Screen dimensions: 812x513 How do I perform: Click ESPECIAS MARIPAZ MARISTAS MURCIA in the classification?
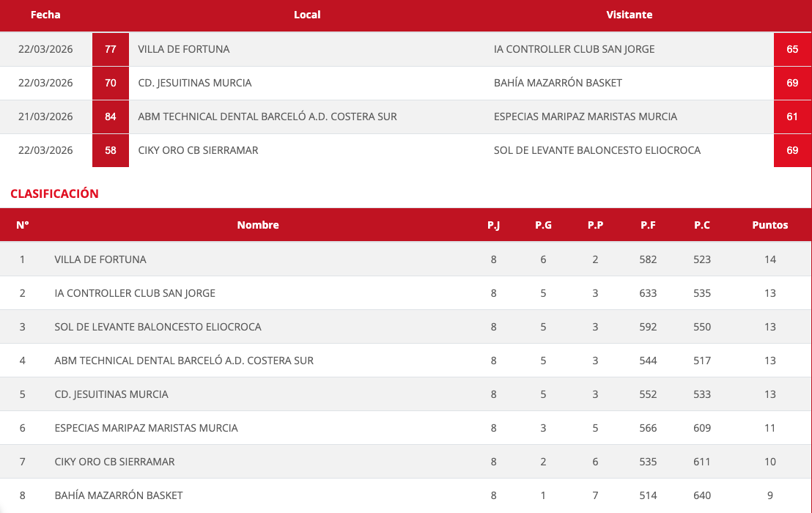(x=146, y=428)
